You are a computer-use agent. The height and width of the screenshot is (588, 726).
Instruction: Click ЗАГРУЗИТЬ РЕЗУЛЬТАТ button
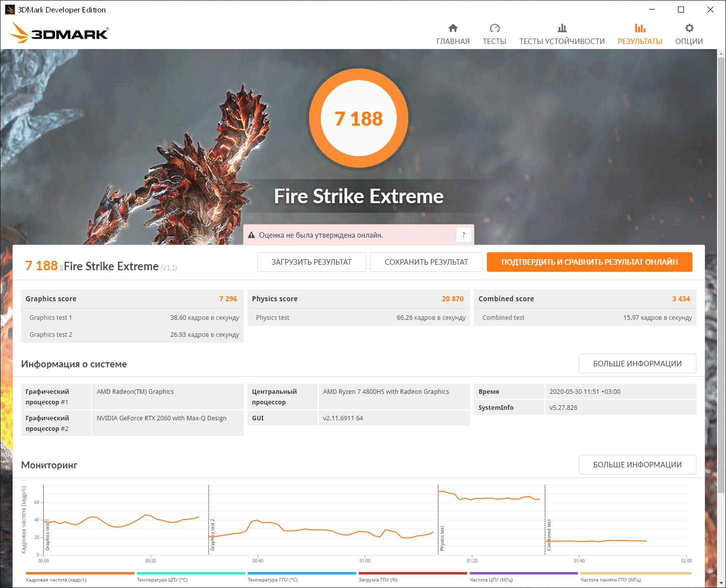point(312,262)
